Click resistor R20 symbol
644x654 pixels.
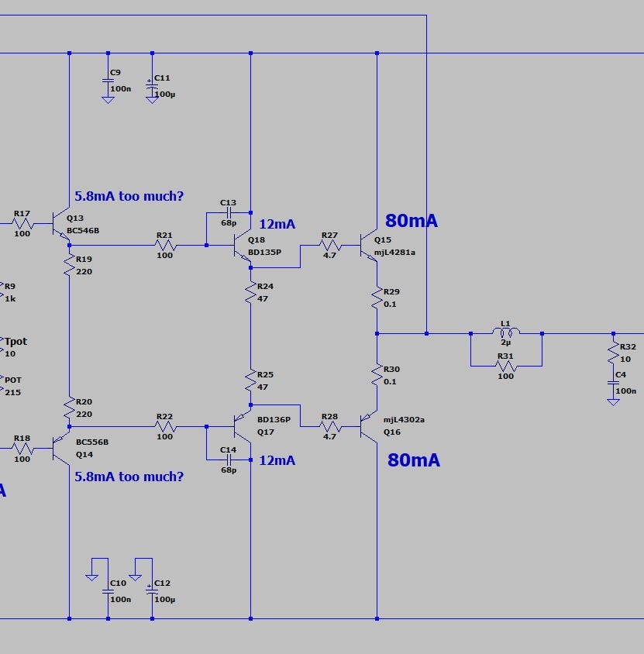(x=69, y=408)
